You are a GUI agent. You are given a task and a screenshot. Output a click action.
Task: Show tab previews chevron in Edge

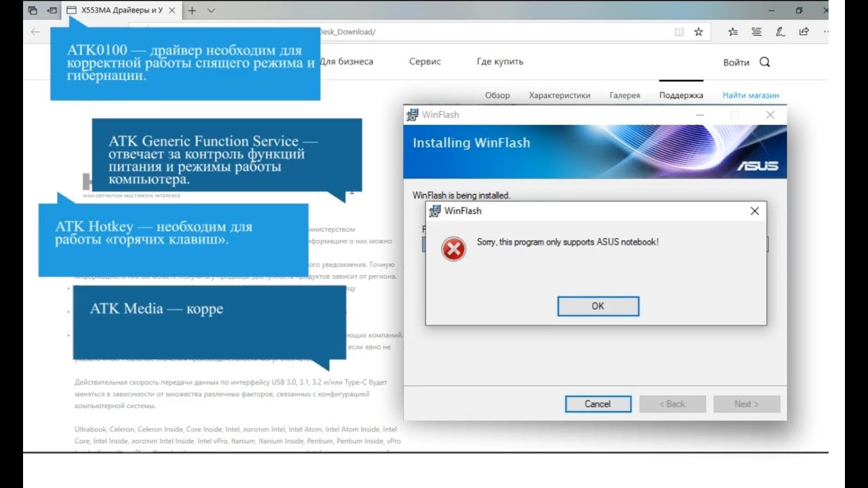[x=211, y=11]
